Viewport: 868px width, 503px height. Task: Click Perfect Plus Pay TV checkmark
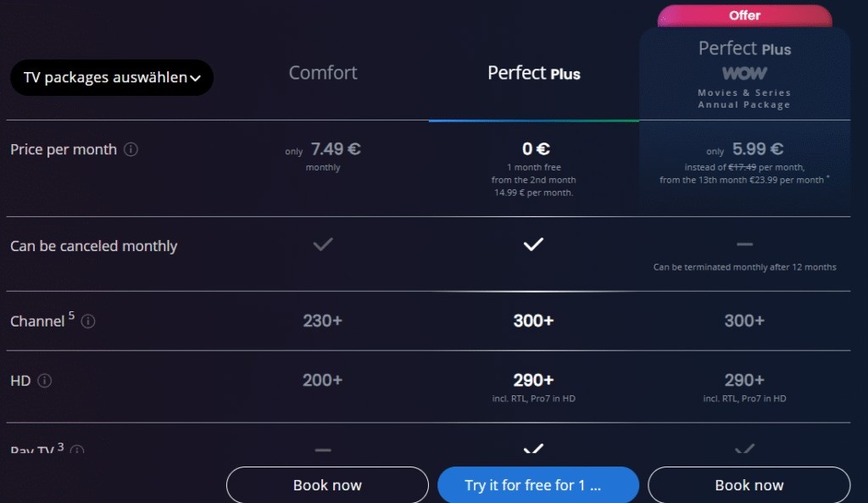[x=533, y=450]
